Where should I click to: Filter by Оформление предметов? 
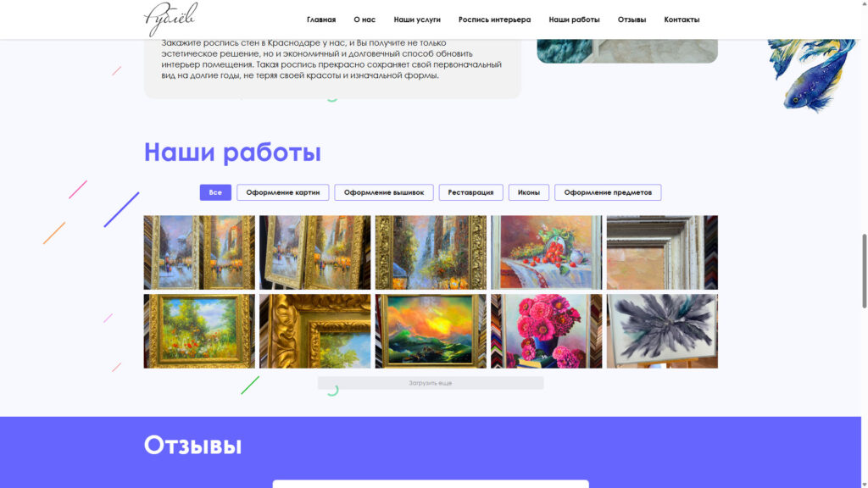point(608,192)
